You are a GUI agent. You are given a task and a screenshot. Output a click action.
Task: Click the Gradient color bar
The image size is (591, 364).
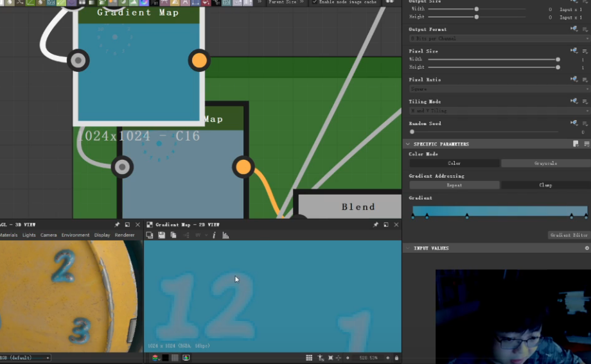point(500,211)
